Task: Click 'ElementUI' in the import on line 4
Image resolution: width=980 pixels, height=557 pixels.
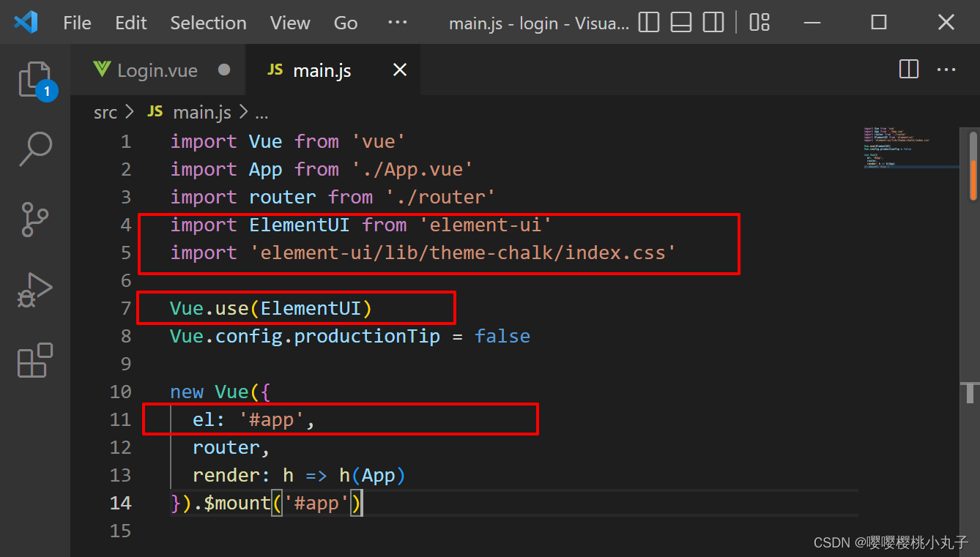Action: point(299,225)
